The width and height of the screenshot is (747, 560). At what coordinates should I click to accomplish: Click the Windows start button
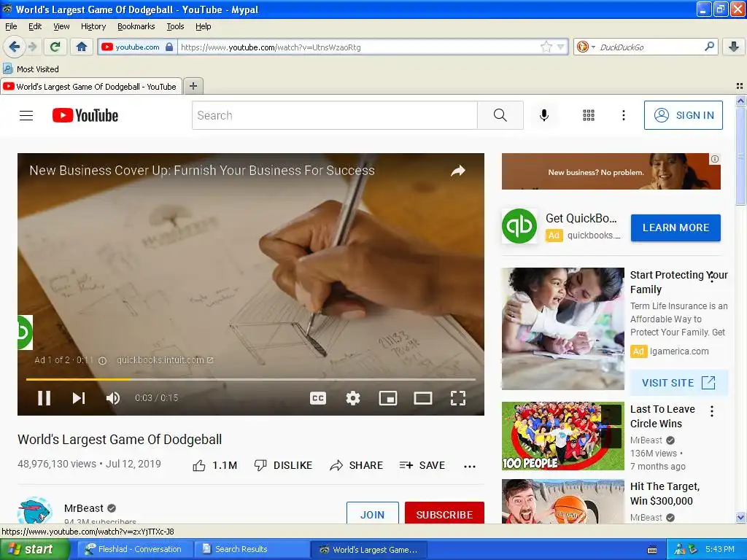pyautogui.click(x=34, y=549)
